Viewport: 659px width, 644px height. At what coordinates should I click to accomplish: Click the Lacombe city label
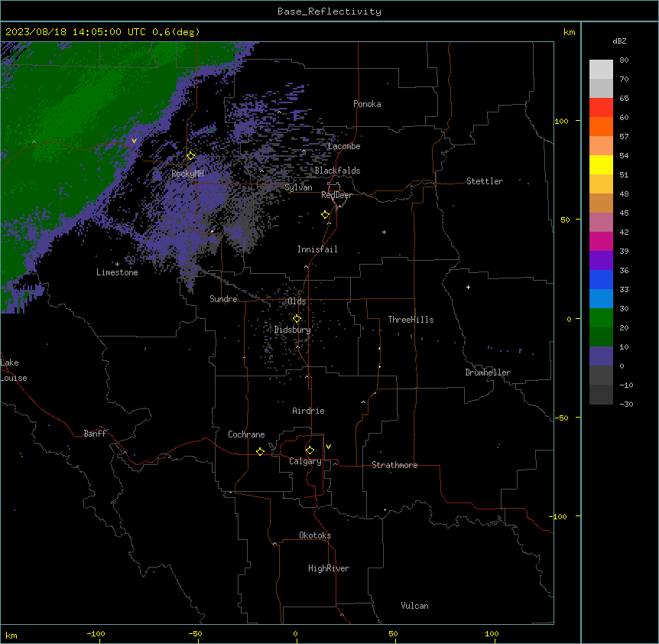pos(344,146)
